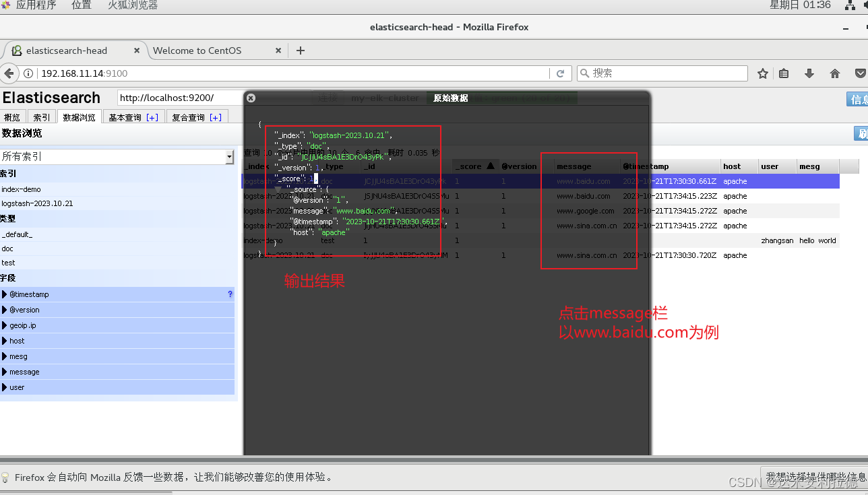Click timestamp 2023-10-21T17:34:15.223Z cell

(x=669, y=196)
